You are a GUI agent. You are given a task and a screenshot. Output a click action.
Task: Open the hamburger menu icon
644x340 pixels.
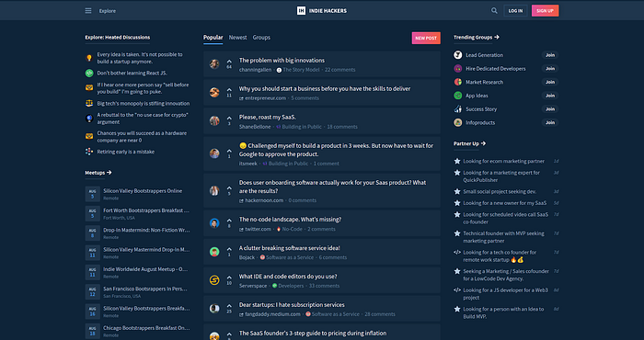pos(88,11)
